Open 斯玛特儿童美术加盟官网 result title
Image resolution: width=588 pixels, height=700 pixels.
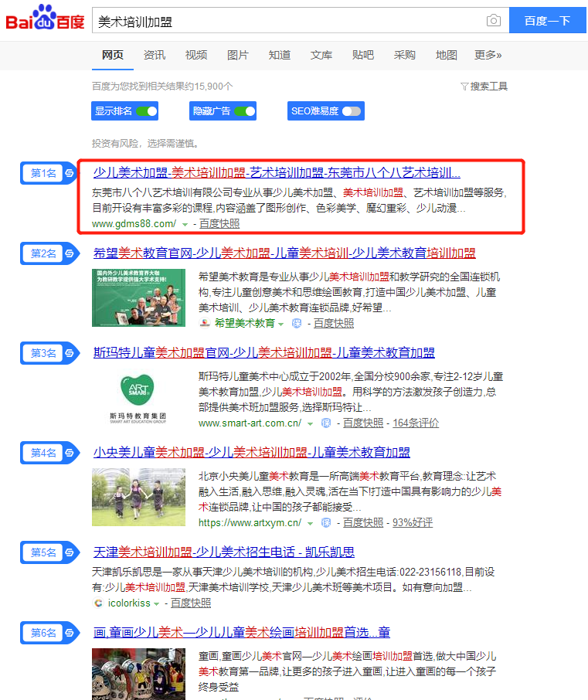(x=263, y=352)
